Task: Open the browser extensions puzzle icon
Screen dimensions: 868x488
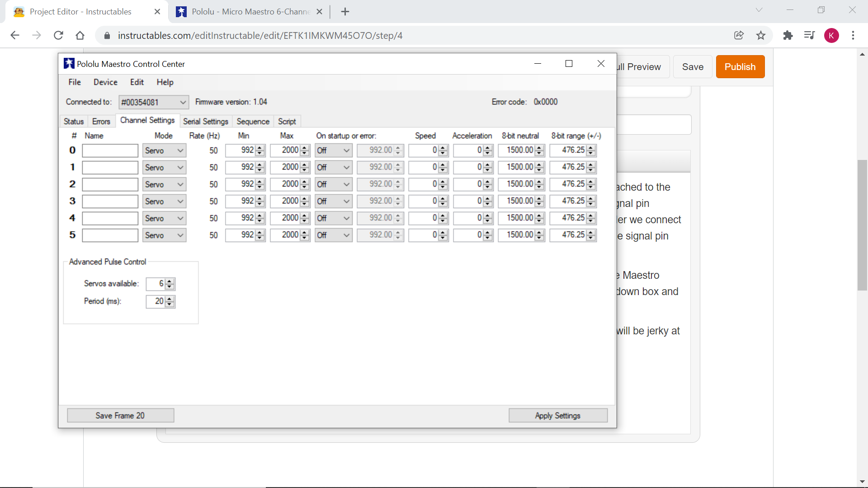Action: tap(788, 35)
